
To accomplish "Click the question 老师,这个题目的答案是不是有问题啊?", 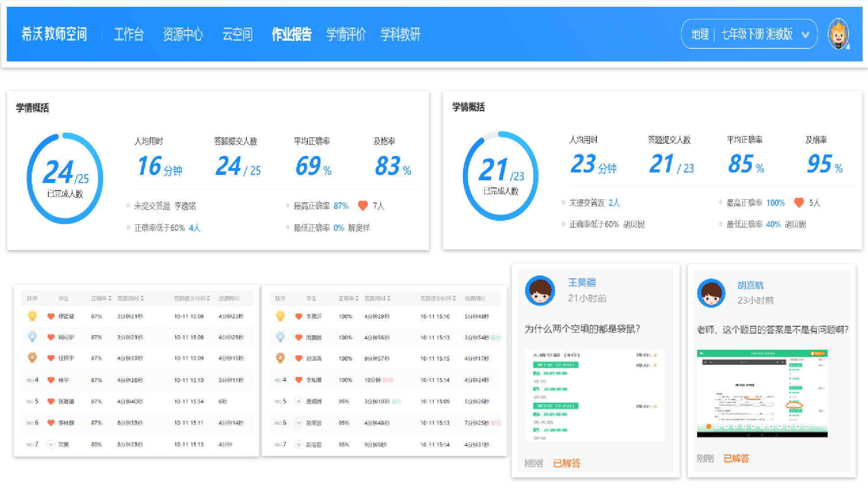I will [773, 330].
